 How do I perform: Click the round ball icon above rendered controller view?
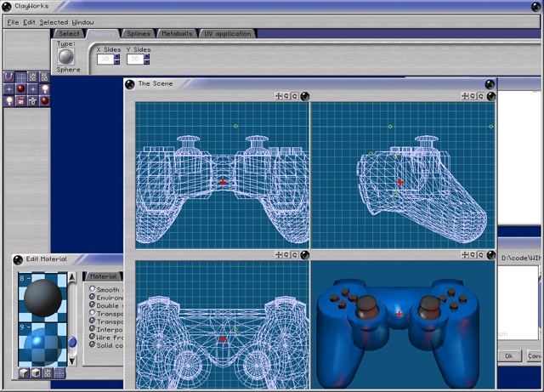491,255
